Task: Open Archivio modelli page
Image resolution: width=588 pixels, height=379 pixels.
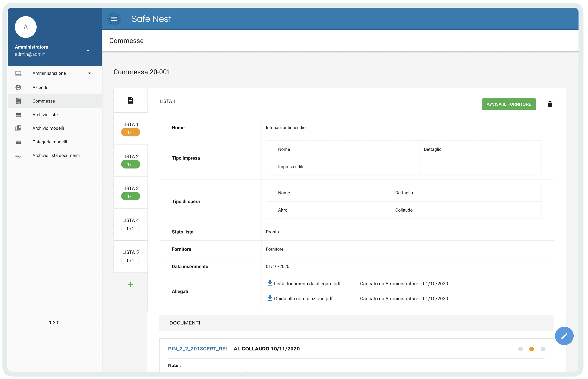Action: (55, 128)
